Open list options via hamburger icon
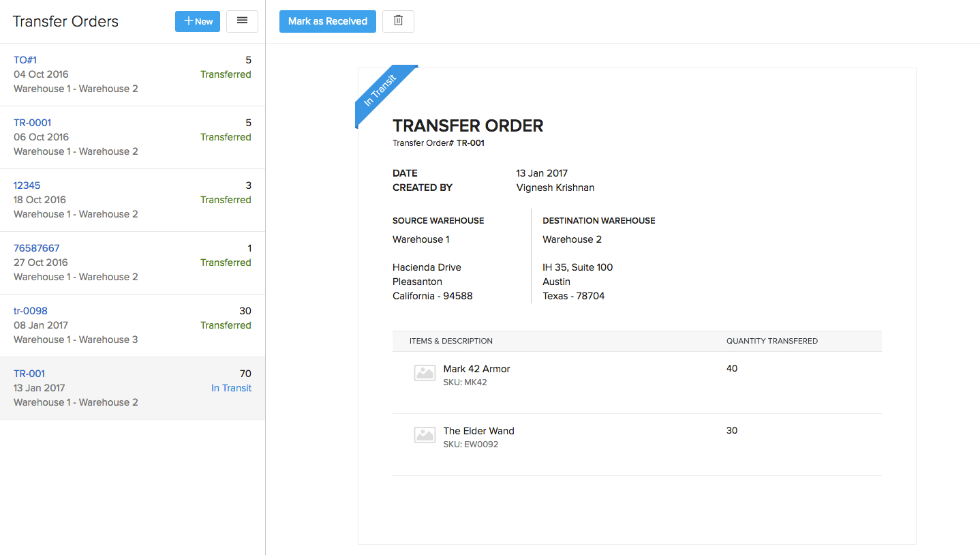Viewport: 980px width, 555px height. pos(242,21)
